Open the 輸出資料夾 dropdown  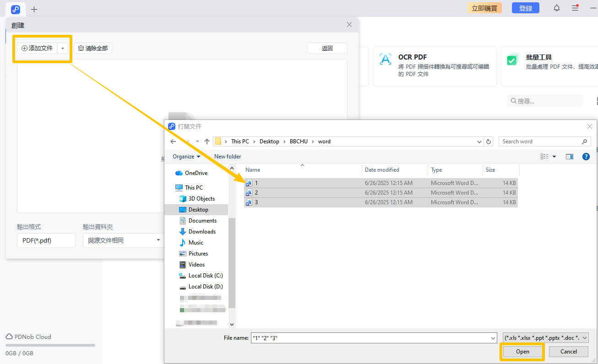[123, 240]
